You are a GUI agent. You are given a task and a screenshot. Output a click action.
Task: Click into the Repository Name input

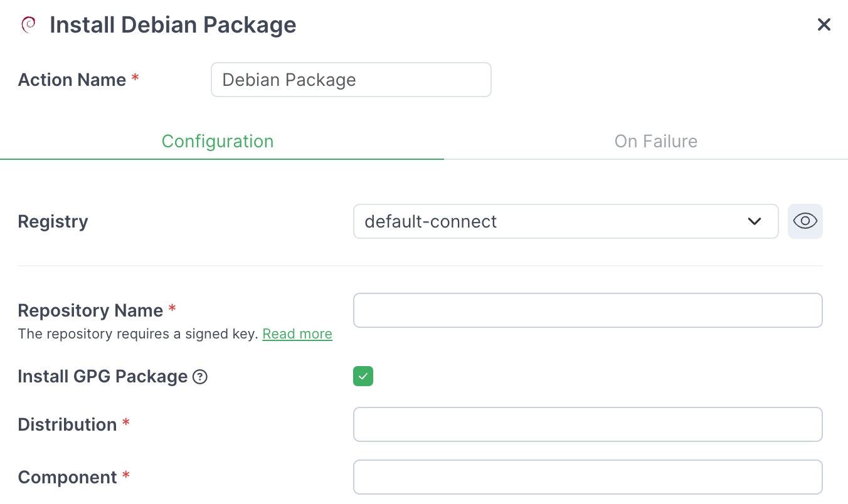pos(587,310)
